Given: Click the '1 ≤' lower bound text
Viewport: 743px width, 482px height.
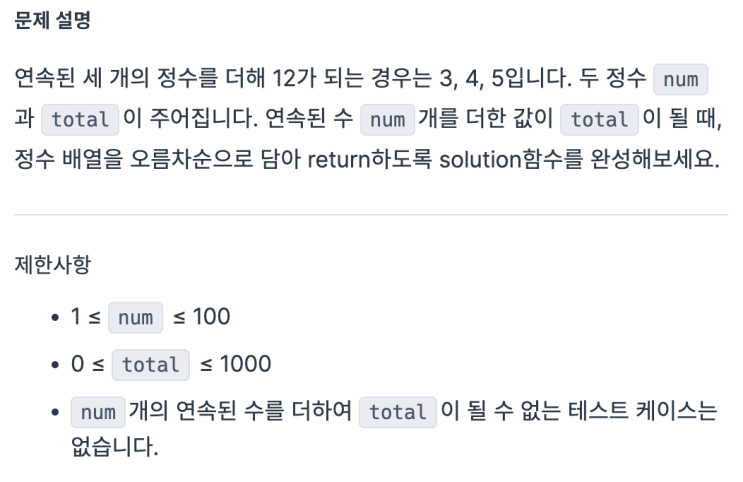Looking at the screenshot, I should pyautogui.click(x=86, y=317).
